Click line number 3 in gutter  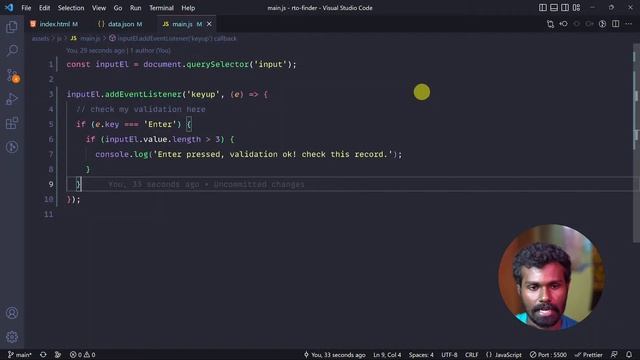pyautogui.click(x=51, y=94)
